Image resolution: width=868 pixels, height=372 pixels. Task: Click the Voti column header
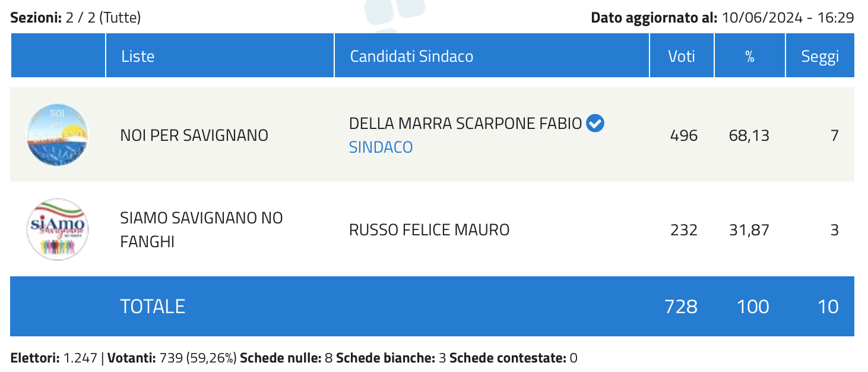(x=682, y=56)
